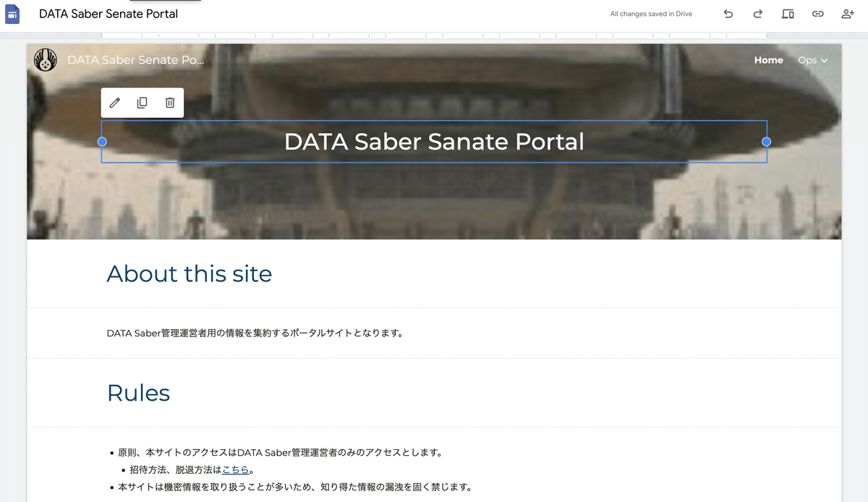Select the DATA Saber Sanate Portal heading box

(x=435, y=142)
